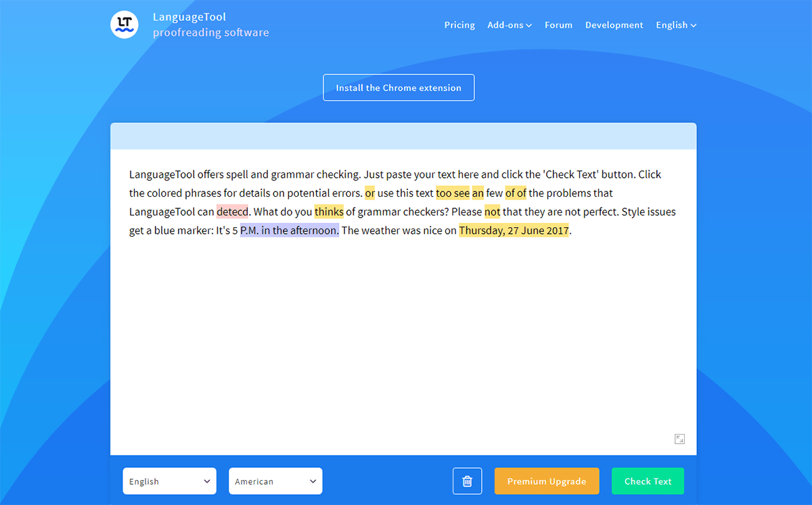The height and width of the screenshot is (505, 812).
Task: Click the highlighted word 'not'
Action: [x=492, y=212]
